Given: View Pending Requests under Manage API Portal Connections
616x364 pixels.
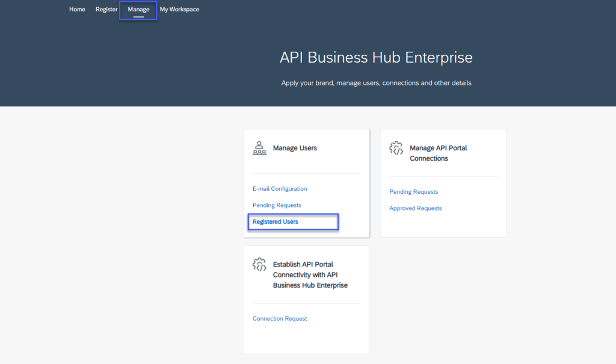Looking at the screenshot, I should (x=414, y=192).
